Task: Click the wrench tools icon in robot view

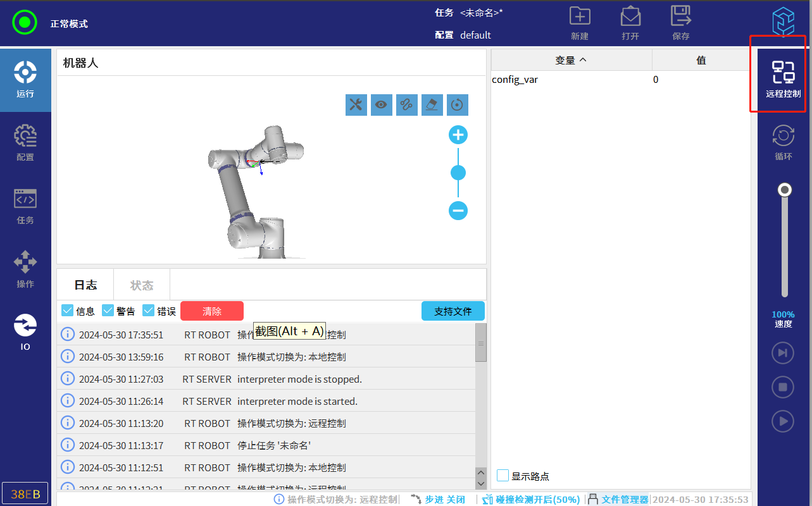Action: pyautogui.click(x=356, y=105)
